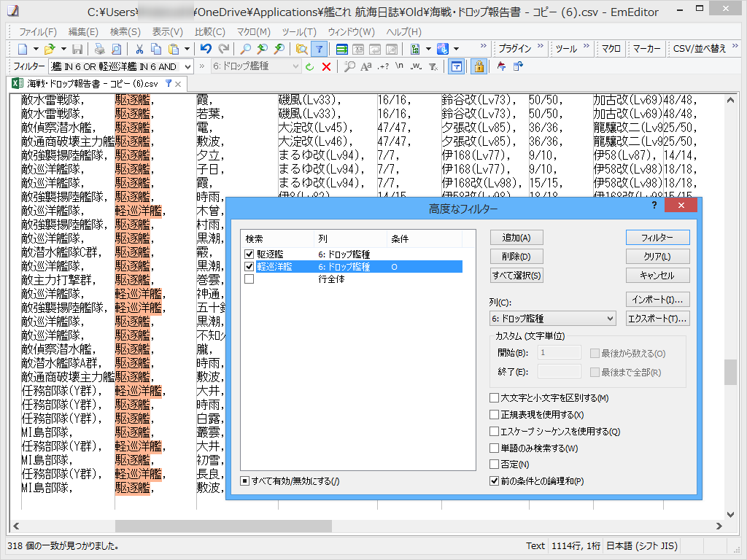
Task: Click the Paste clipboard icon
Action: click(174, 49)
